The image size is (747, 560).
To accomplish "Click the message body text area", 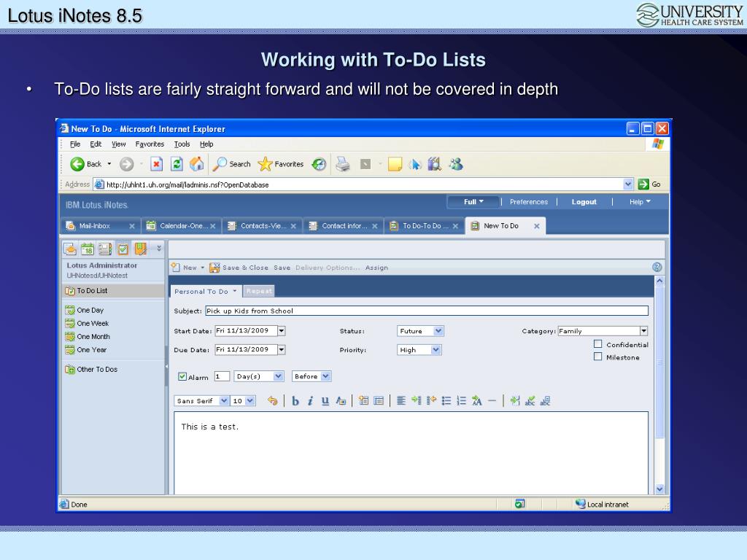I will (x=411, y=452).
